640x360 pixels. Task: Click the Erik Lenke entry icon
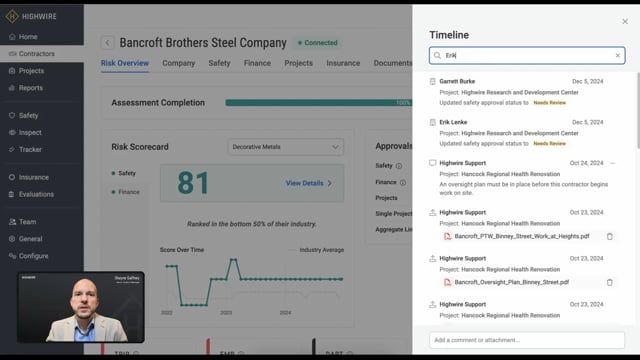tap(433, 122)
